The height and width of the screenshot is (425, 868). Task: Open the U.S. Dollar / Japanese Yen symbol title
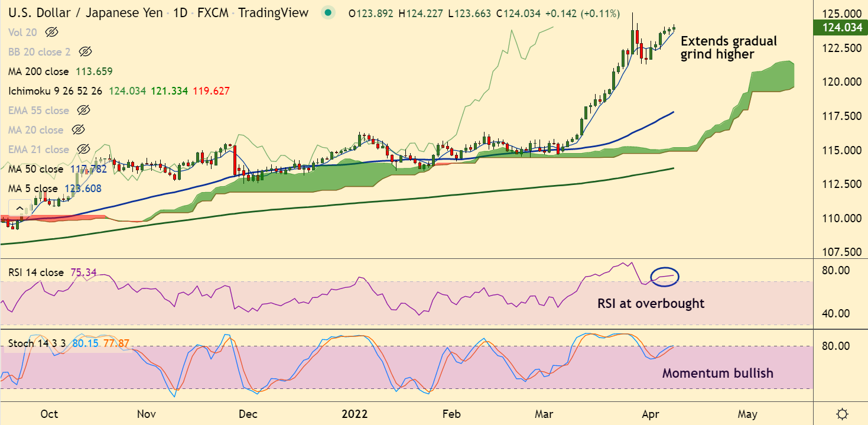click(86, 12)
